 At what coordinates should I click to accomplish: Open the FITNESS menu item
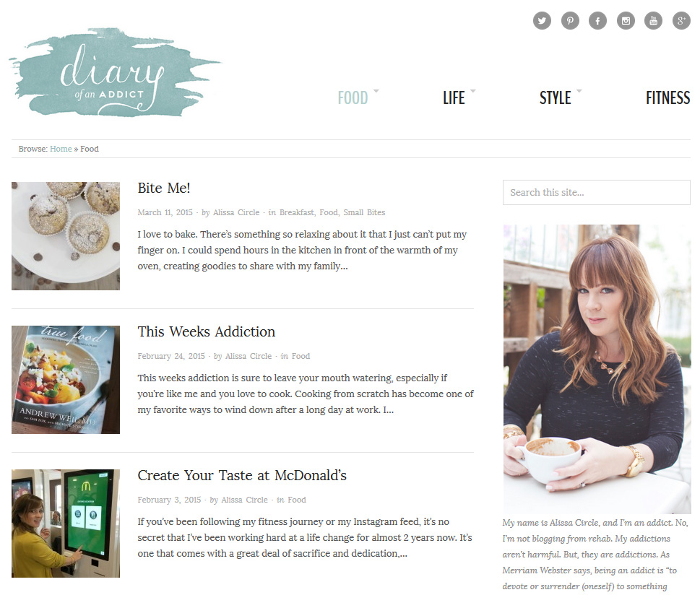pos(668,97)
